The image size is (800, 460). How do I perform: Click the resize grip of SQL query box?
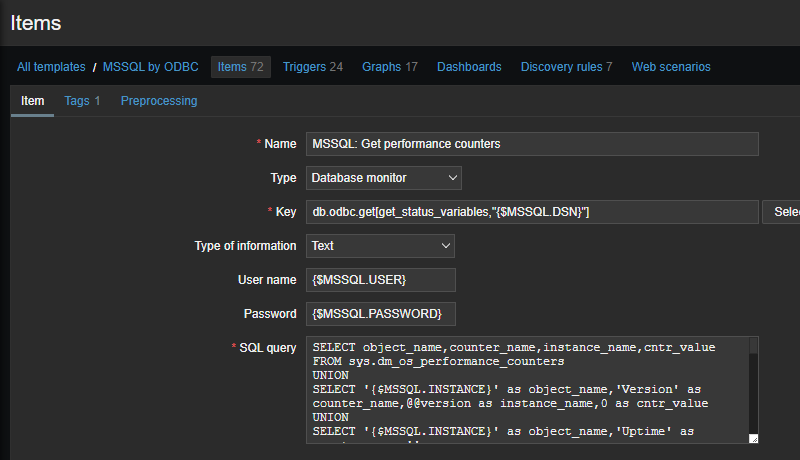point(753,438)
